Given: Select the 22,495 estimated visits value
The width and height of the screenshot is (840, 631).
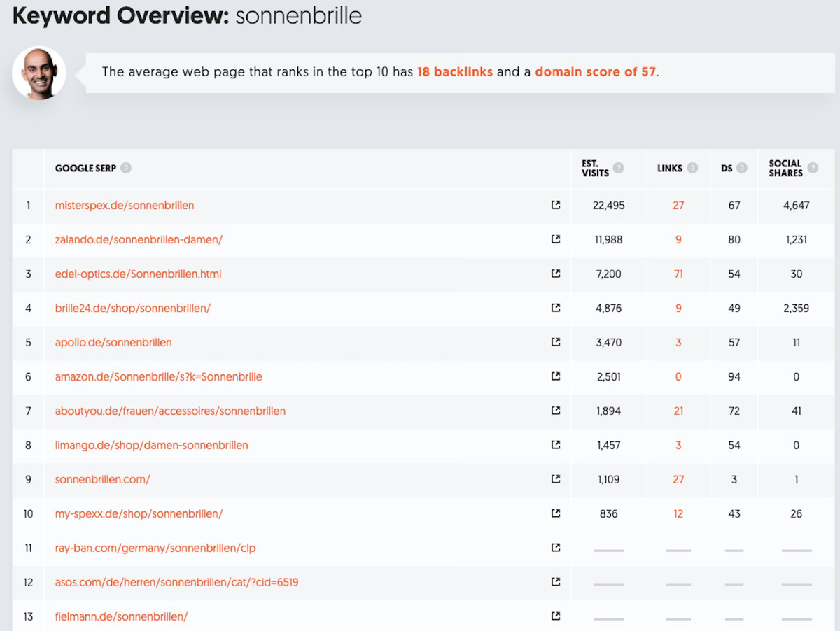Looking at the screenshot, I should pyautogui.click(x=609, y=206).
